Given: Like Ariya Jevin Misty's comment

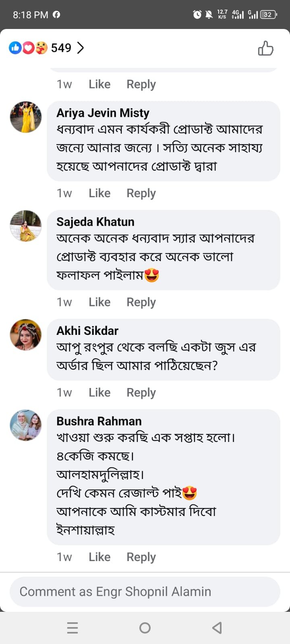Looking at the screenshot, I should pos(99,193).
